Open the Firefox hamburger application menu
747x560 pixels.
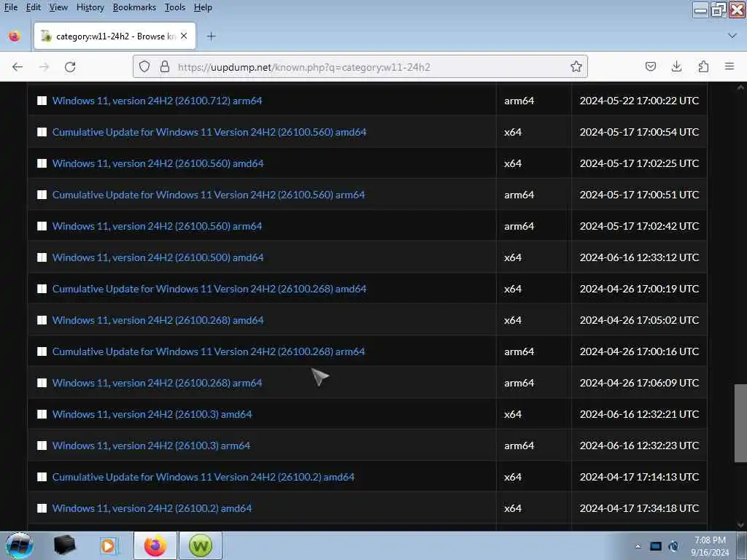click(x=729, y=66)
